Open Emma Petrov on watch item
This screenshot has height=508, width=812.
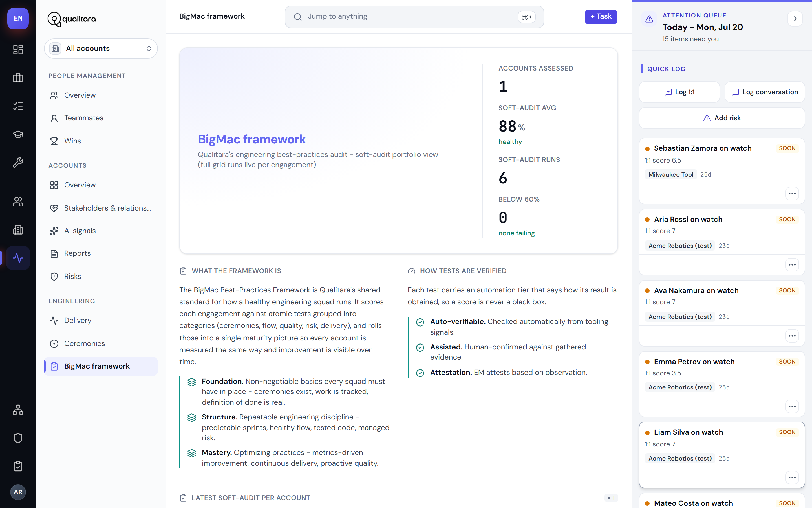694,362
